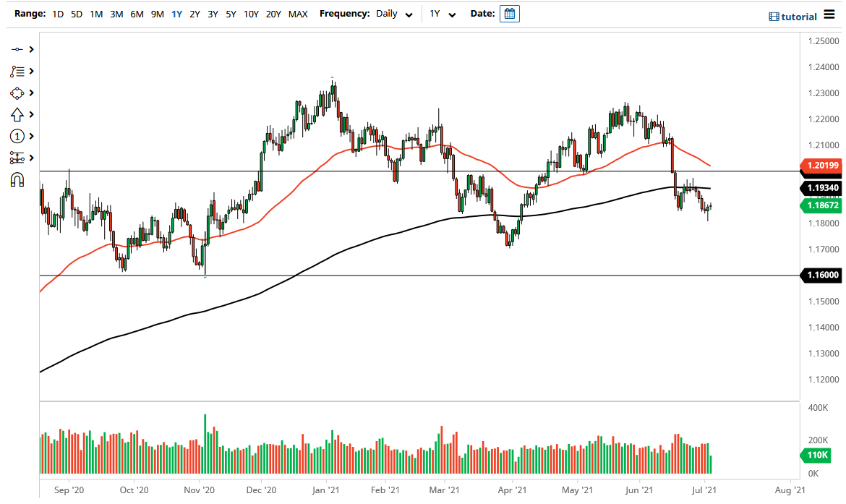This screenshot has height=504, width=846.
Task: Open the Frequency Daily dropdown
Action: (394, 14)
